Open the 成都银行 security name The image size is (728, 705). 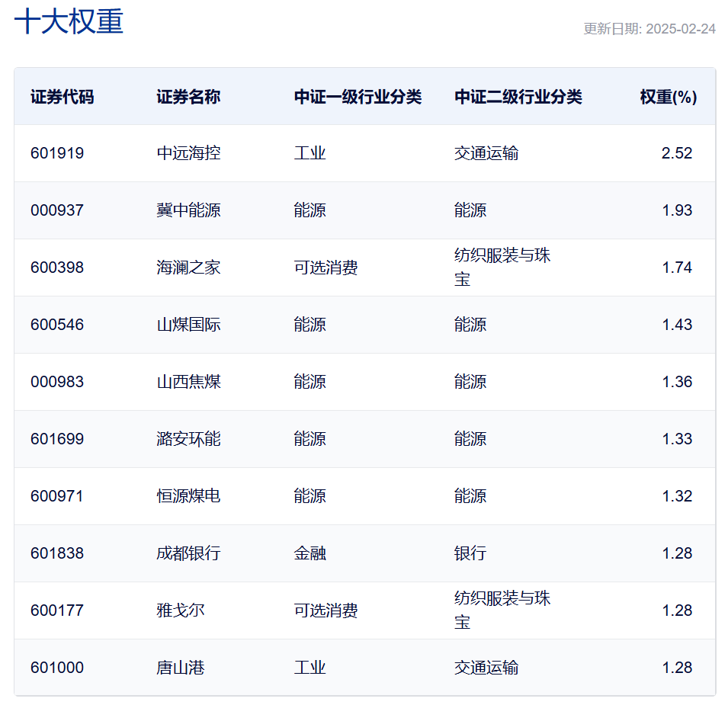pyautogui.click(x=188, y=553)
